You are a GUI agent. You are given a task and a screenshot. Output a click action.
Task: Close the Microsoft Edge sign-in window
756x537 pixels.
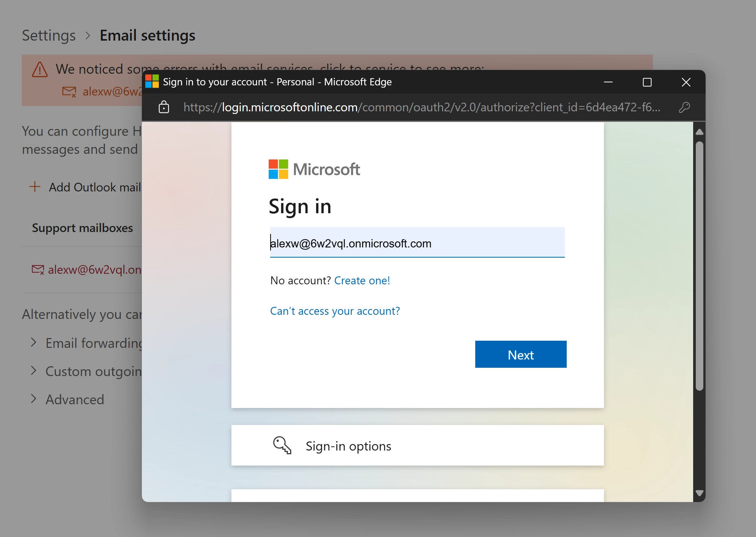(x=686, y=82)
